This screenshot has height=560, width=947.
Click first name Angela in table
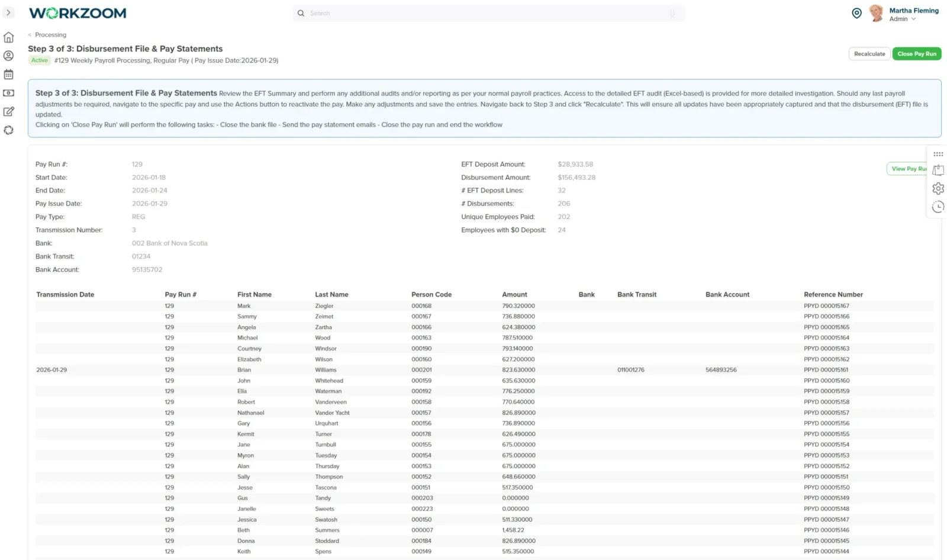pos(247,327)
